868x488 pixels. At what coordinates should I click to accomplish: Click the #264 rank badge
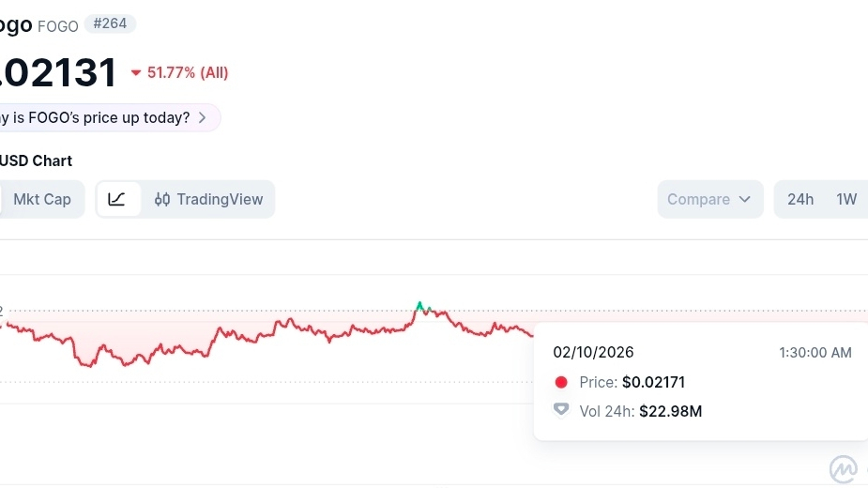tap(110, 23)
